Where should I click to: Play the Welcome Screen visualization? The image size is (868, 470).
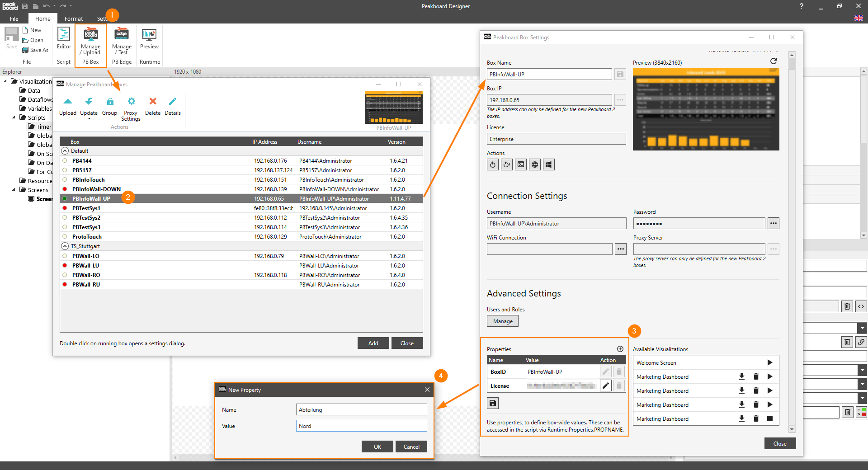[769, 362]
